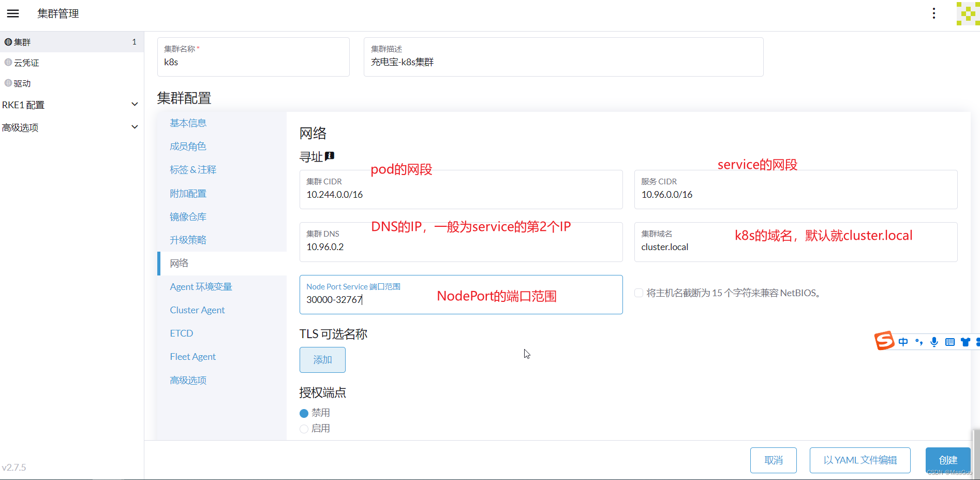Open the Cluster Agent tab
Image resolution: width=980 pixels, height=480 pixels.
click(x=222, y=310)
